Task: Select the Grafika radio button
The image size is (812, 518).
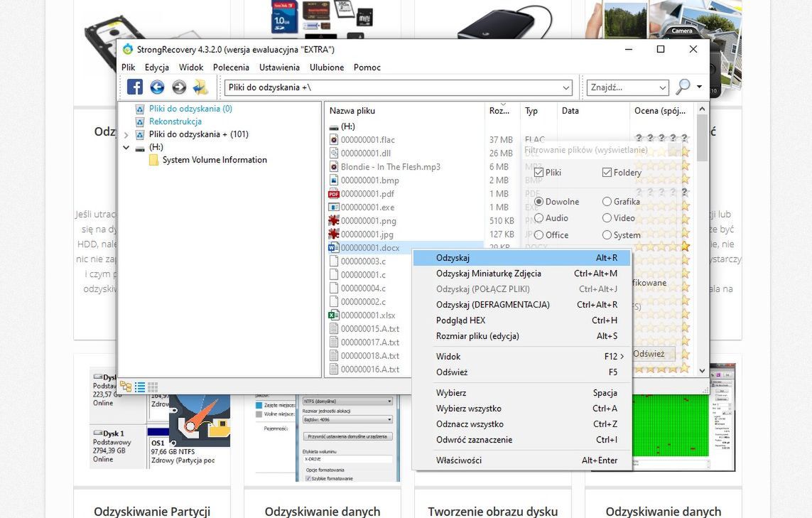Action: click(607, 202)
